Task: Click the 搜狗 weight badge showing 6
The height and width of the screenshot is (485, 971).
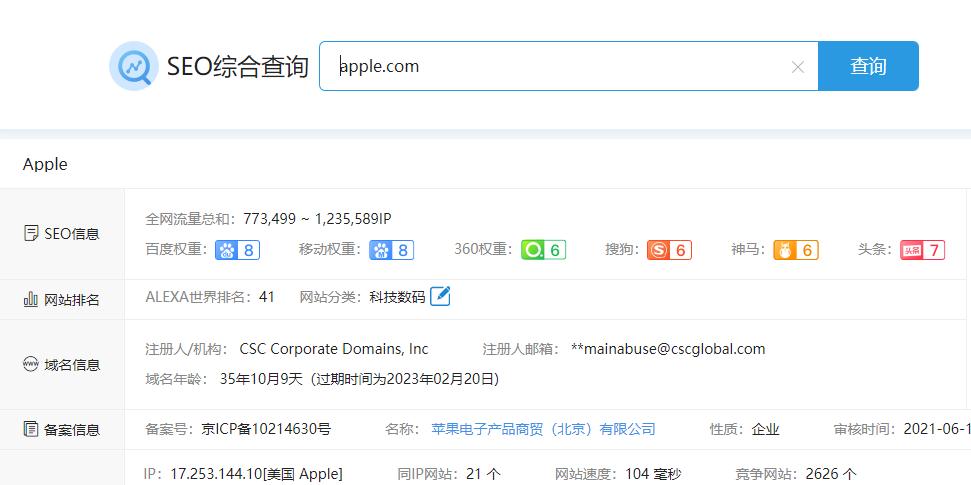Action: coord(669,250)
